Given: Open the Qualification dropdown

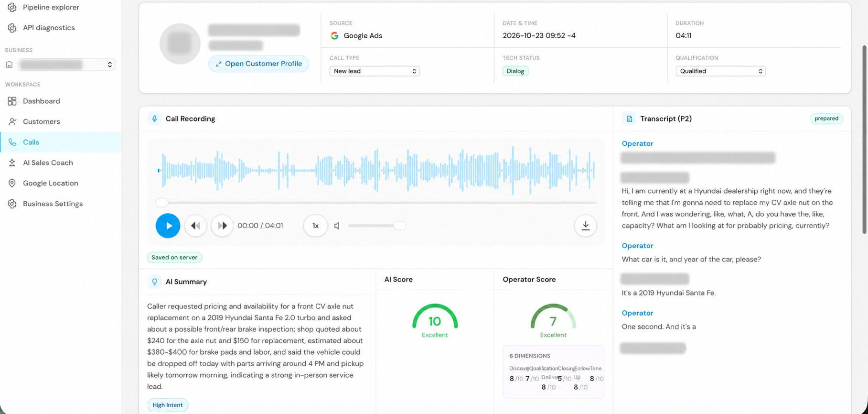Looking at the screenshot, I should click(x=720, y=71).
